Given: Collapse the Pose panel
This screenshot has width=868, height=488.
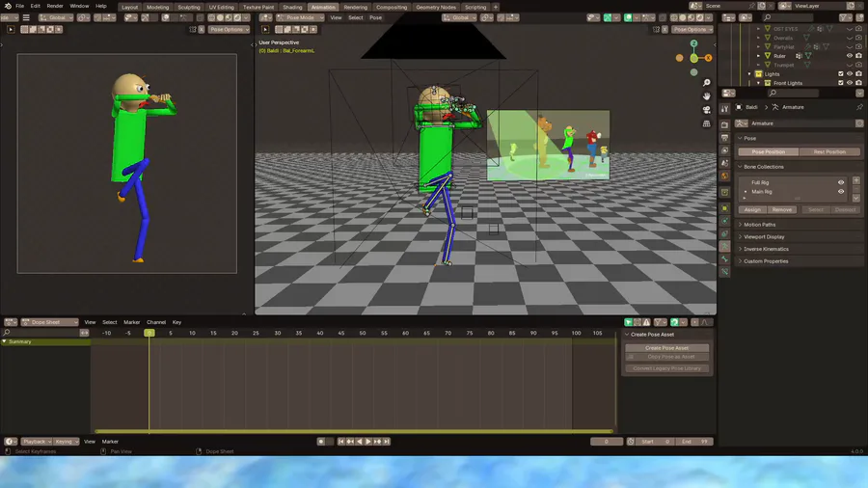Looking at the screenshot, I should click(x=740, y=138).
